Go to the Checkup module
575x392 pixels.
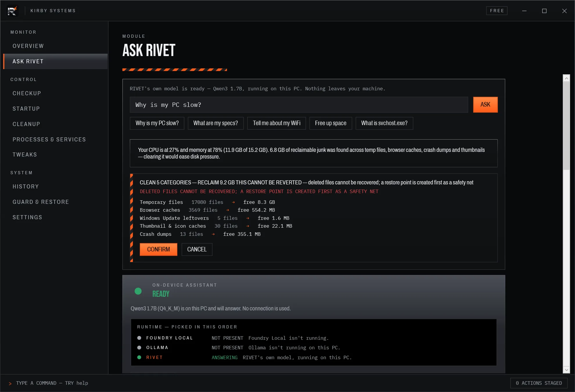(55, 93)
